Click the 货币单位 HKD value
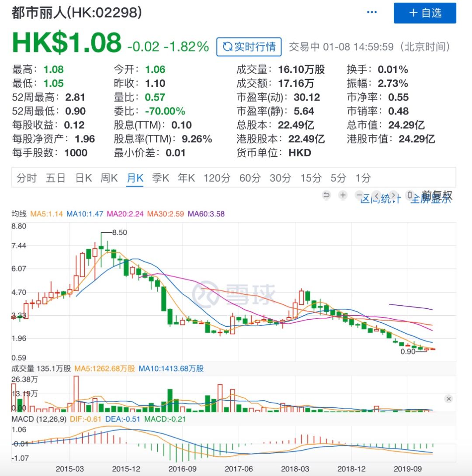This screenshot has height=476, width=472. coord(299,153)
